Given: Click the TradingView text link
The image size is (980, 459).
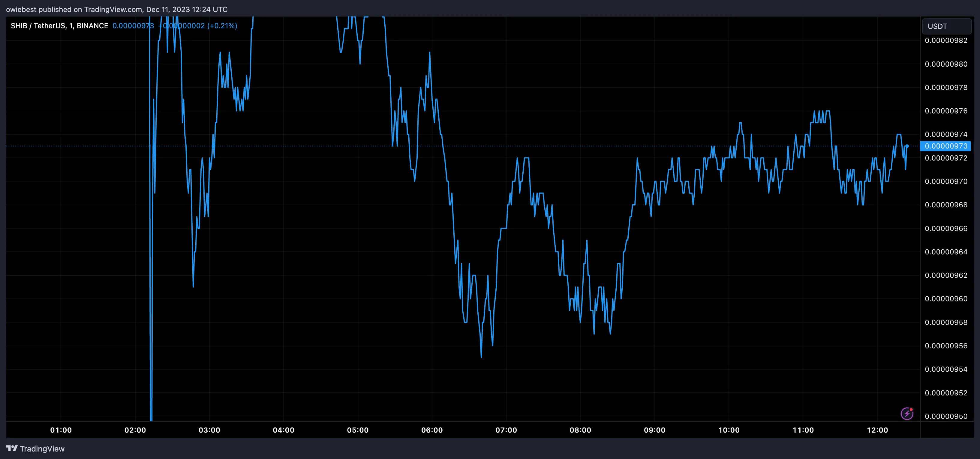Looking at the screenshot, I should (x=42, y=449).
